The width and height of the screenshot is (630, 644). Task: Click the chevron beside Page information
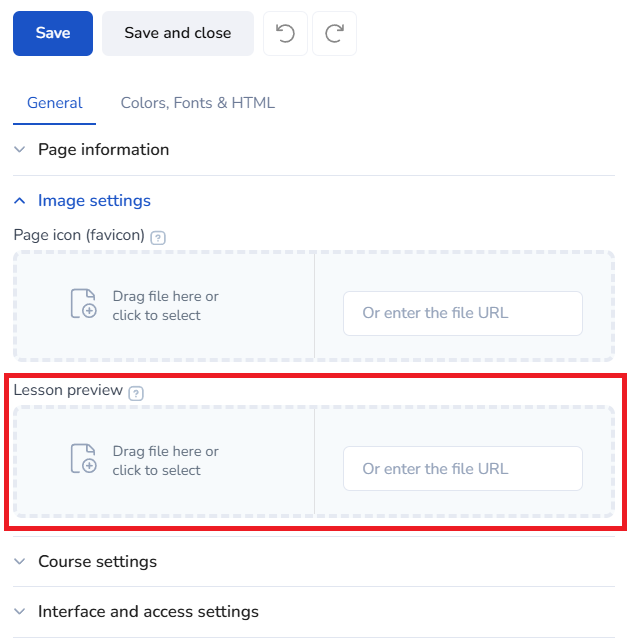pyautogui.click(x=20, y=150)
